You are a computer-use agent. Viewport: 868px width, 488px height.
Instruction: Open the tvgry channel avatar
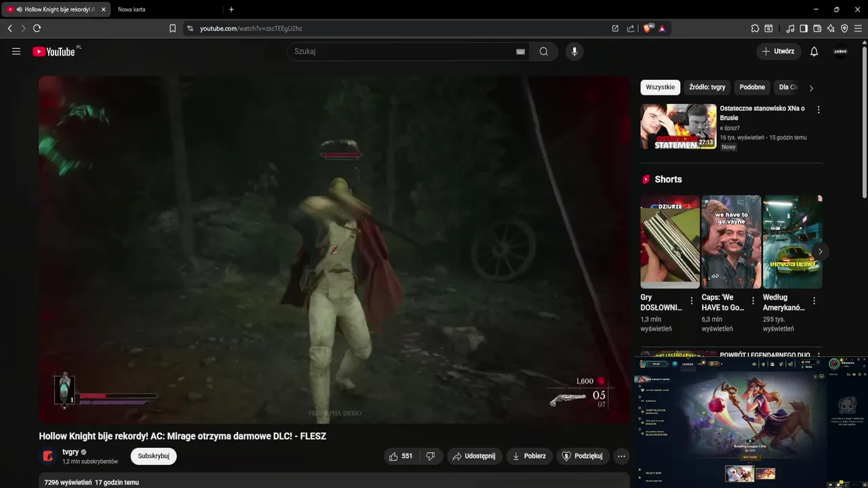(x=48, y=456)
